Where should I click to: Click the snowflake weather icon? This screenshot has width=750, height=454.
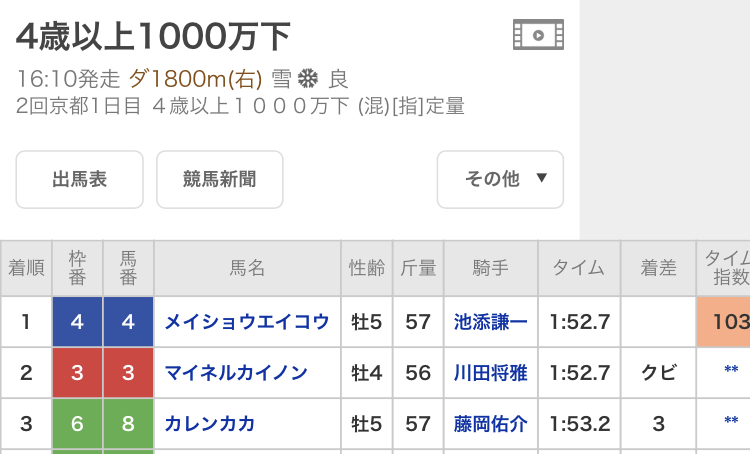pos(308,78)
